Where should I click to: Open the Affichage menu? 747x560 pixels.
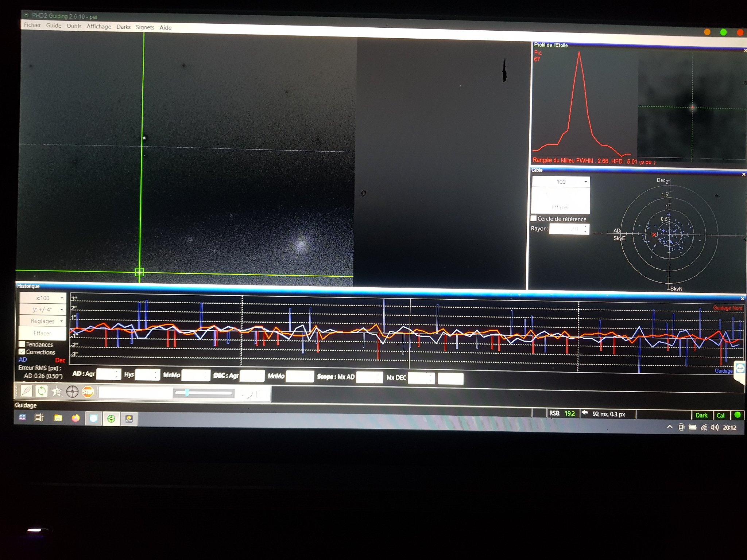click(99, 26)
